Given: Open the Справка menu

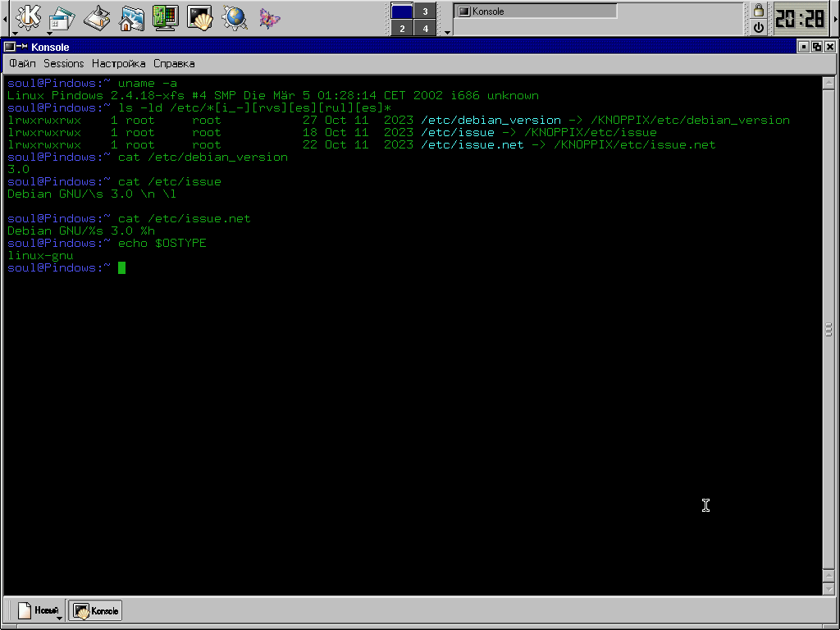Looking at the screenshot, I should (x=174, y=63).
